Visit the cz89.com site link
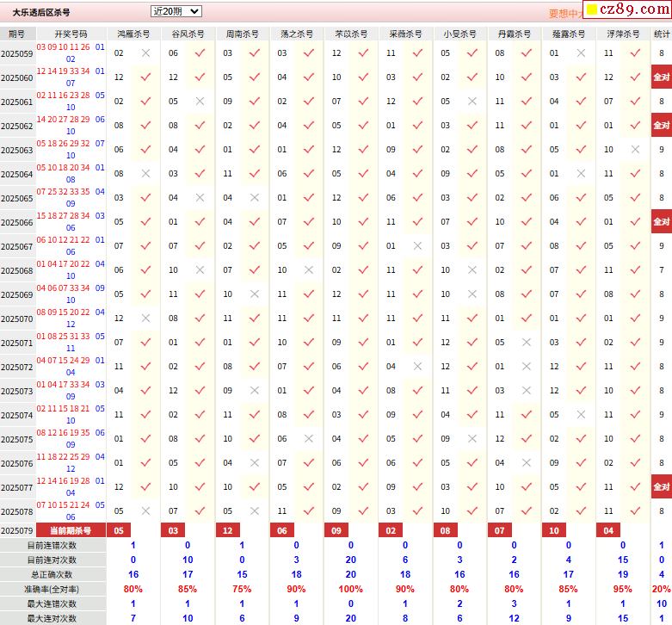The height and width of the screenshot is (625, 672). coord(628,9)
